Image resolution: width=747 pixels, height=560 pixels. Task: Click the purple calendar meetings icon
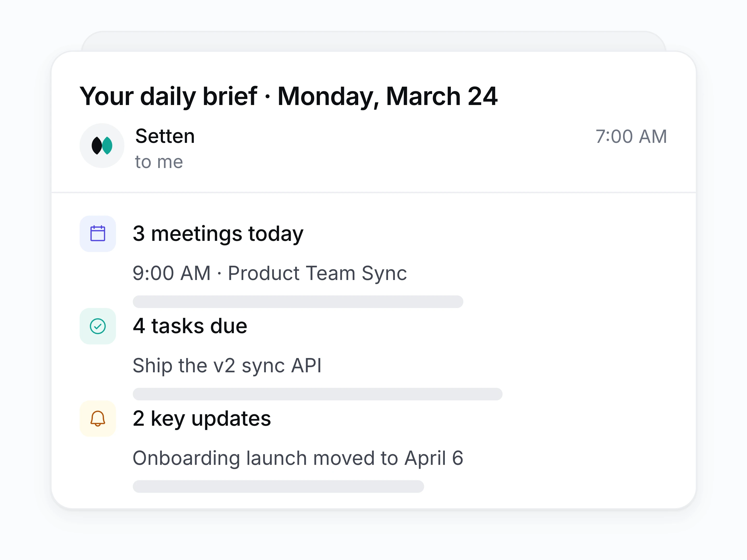98,234
